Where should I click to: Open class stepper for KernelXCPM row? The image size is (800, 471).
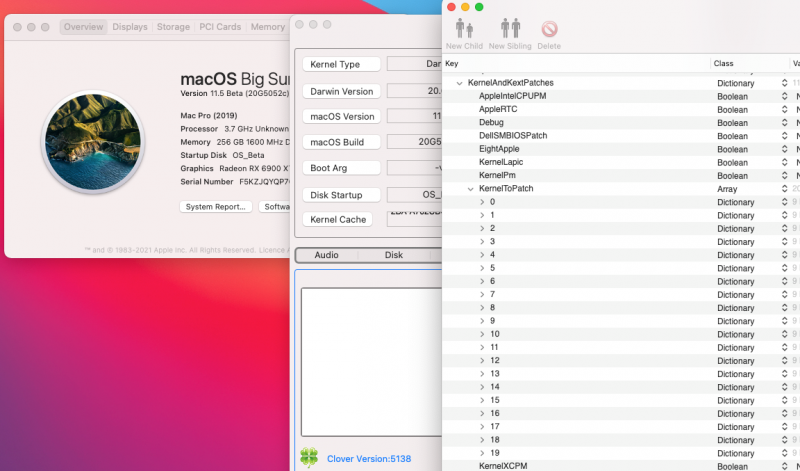click(x=784, y=466)
